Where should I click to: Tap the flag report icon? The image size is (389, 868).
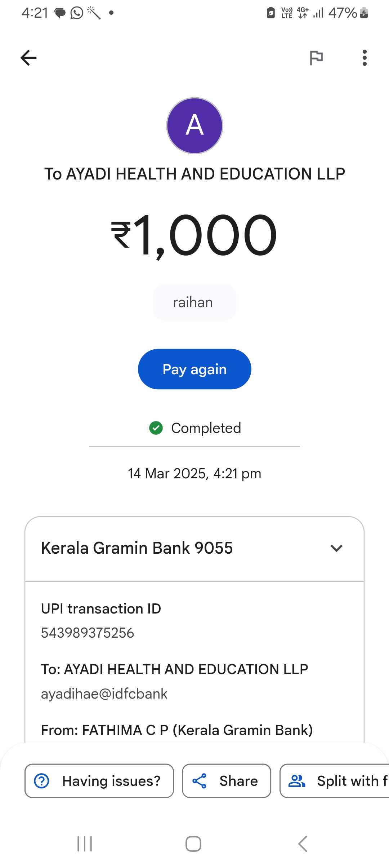[316, 58]
